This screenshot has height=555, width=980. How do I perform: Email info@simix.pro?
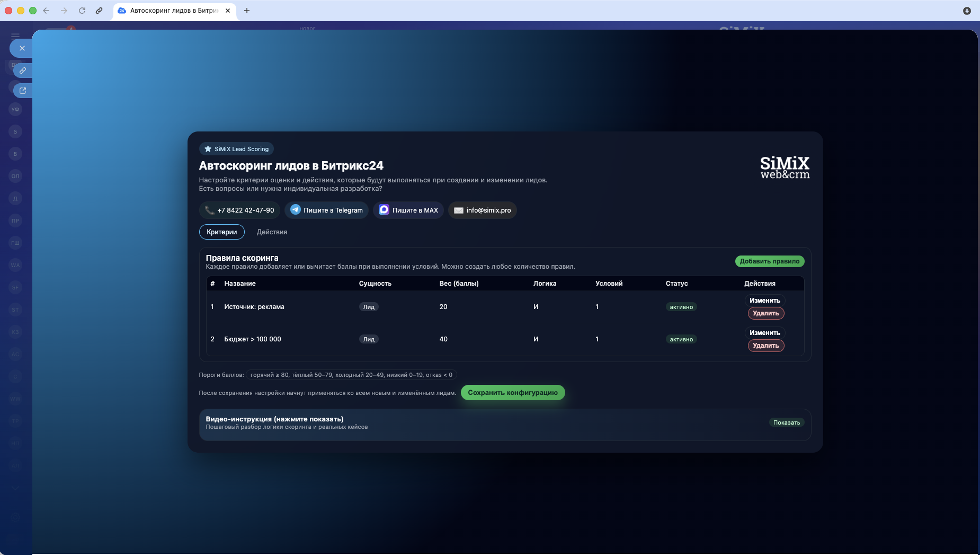483,210
